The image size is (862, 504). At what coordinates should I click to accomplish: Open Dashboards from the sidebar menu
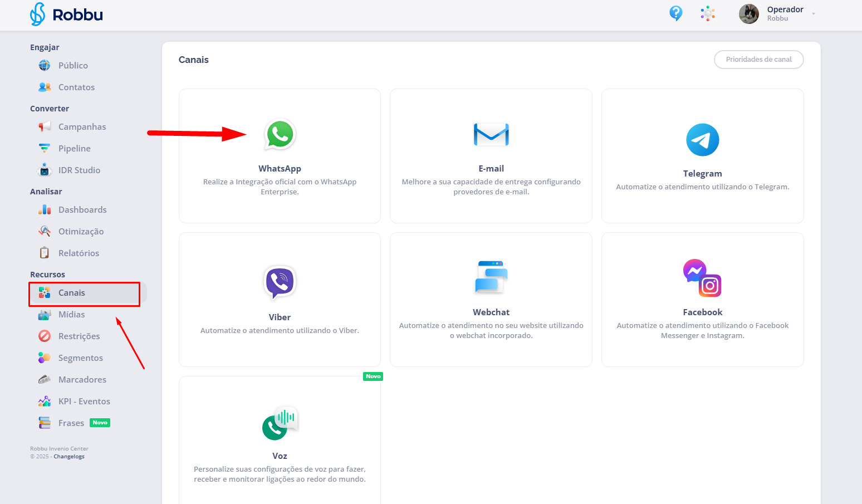tap(82, 210)
